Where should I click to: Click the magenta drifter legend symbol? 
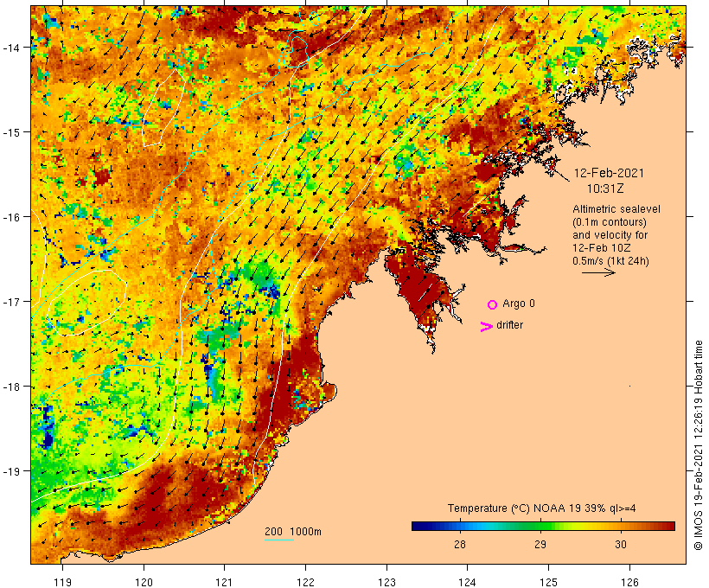tap(486, 327)
